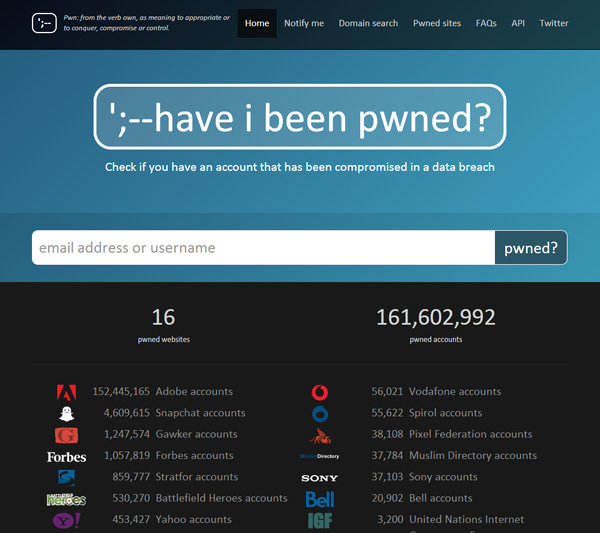Click the 'Check if you have an account' subtitle

[300, 167]
